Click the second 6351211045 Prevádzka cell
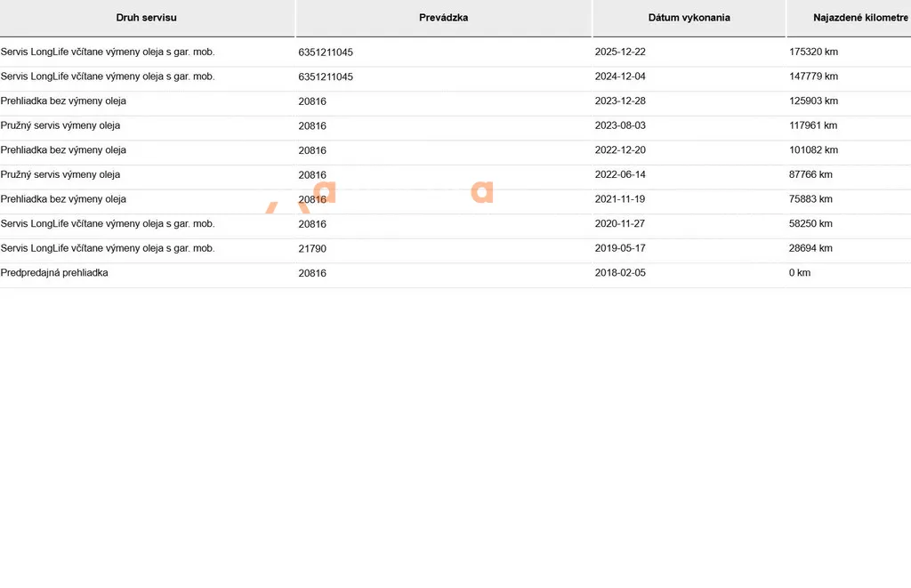Viewport: 911px width, 588px height. [x=326, y=77]
